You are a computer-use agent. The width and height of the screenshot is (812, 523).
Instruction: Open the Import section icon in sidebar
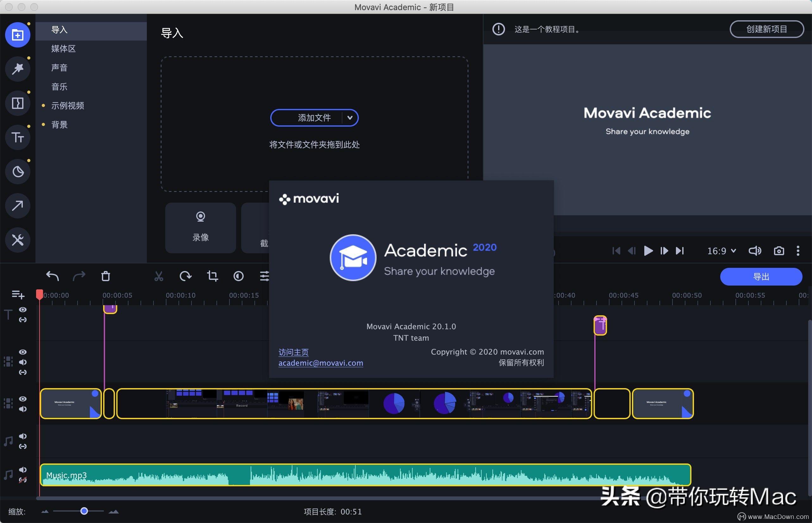[18, 35]
